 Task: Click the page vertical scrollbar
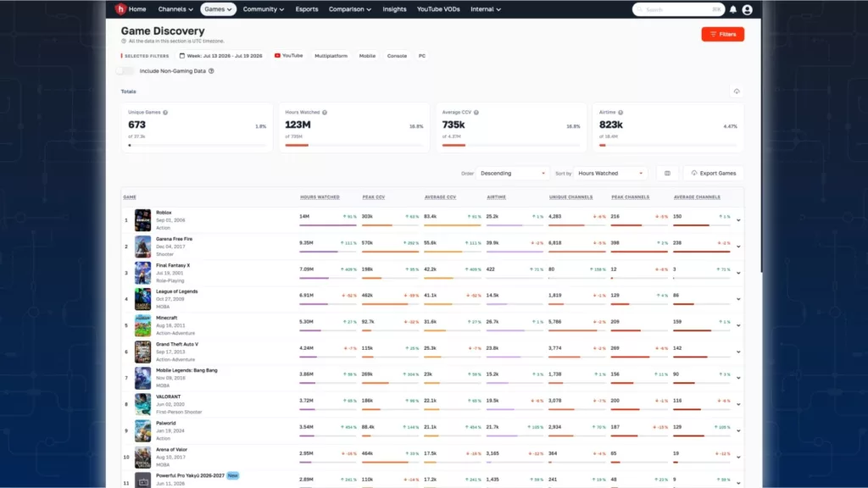click(763, 146)
